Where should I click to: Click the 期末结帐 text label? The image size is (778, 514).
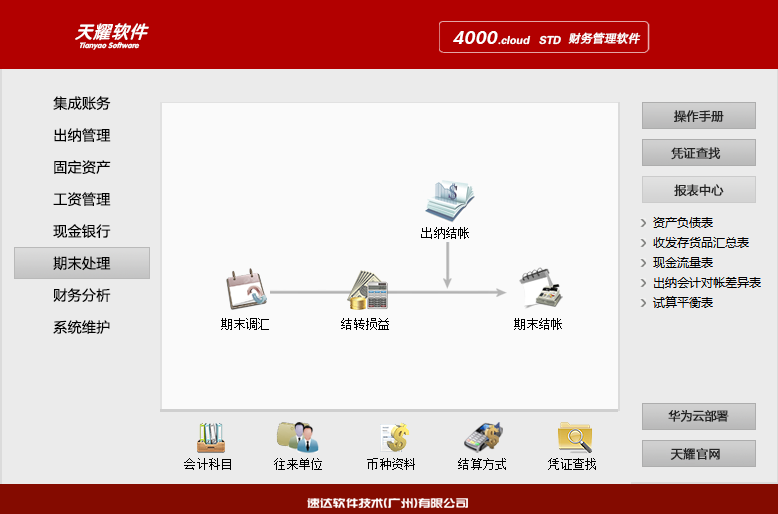point(538,324)
